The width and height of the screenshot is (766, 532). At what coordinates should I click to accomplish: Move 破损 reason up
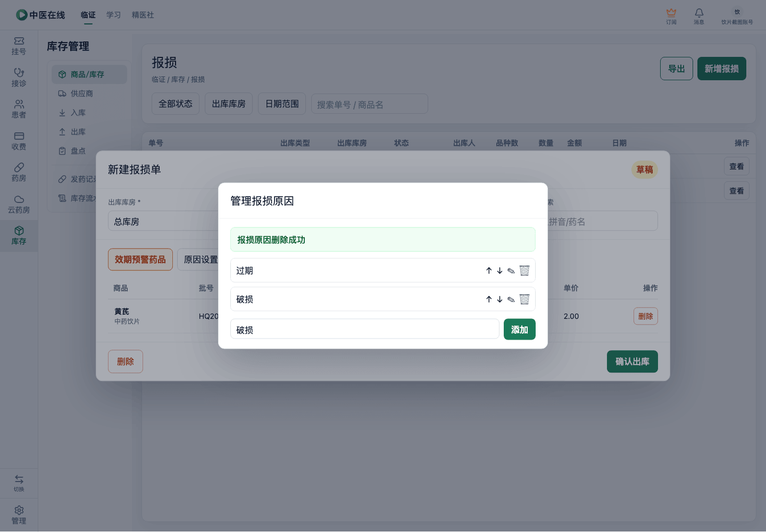click(489, 299)
